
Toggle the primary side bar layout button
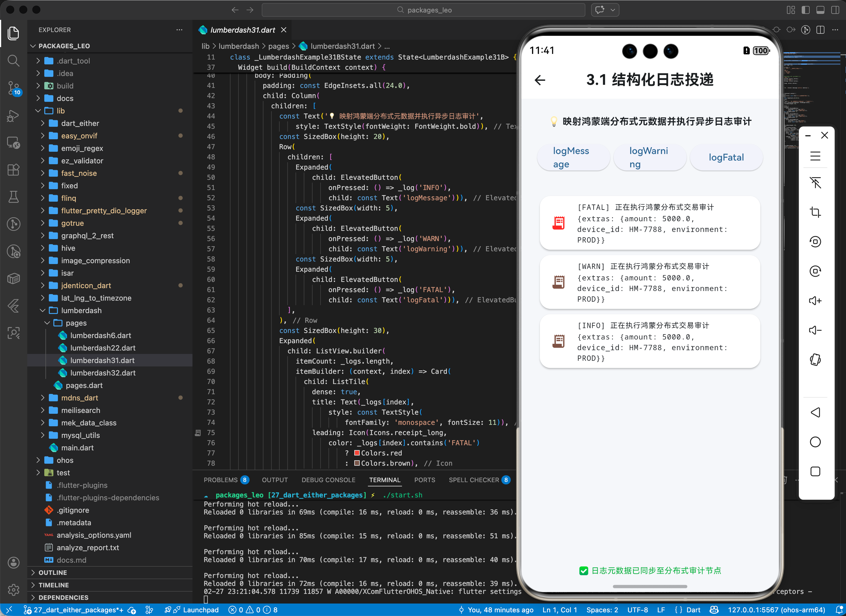pos(805,10)
